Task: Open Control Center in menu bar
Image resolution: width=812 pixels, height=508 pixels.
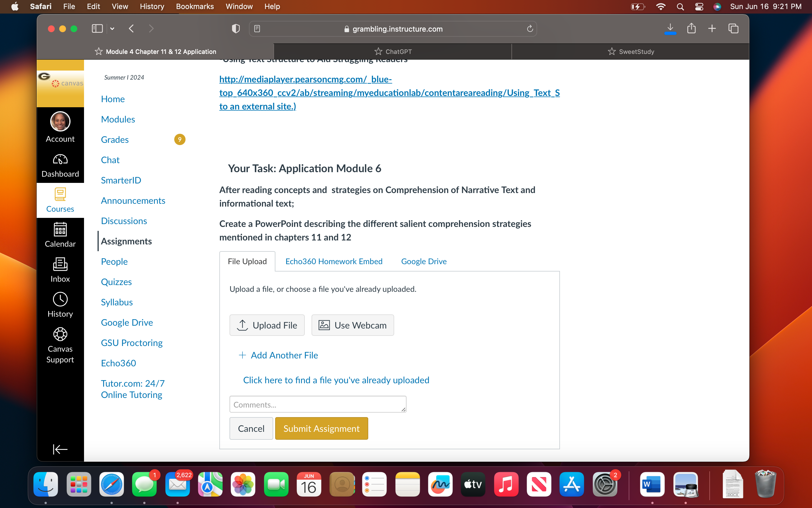Action: click(699, 6)
